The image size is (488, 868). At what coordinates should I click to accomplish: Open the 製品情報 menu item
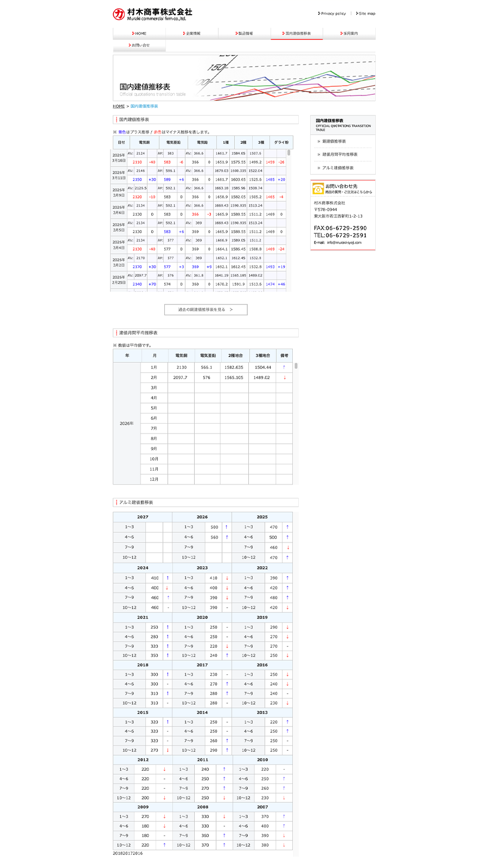coord(245,34)
